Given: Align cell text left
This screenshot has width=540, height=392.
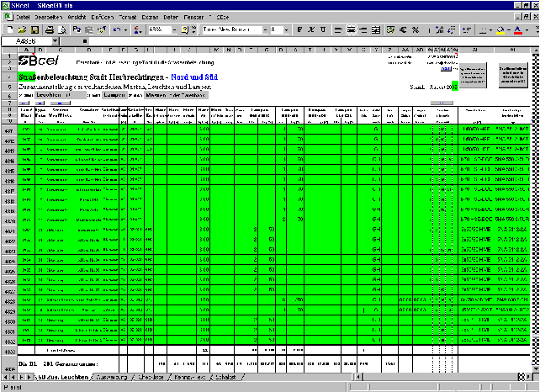Looking at the screenshot, I should 338,30.
